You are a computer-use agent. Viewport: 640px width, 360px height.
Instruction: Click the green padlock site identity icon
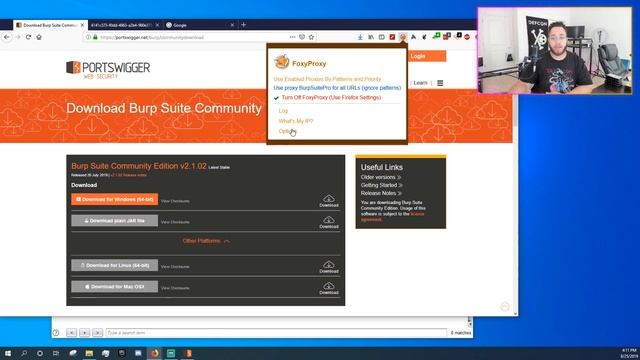[x=95, y=37]
